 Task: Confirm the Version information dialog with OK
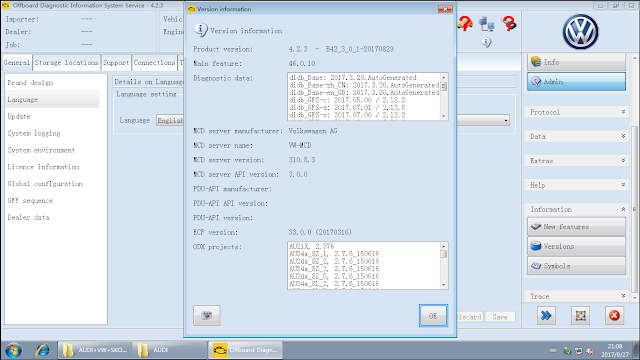click(433, 316)
